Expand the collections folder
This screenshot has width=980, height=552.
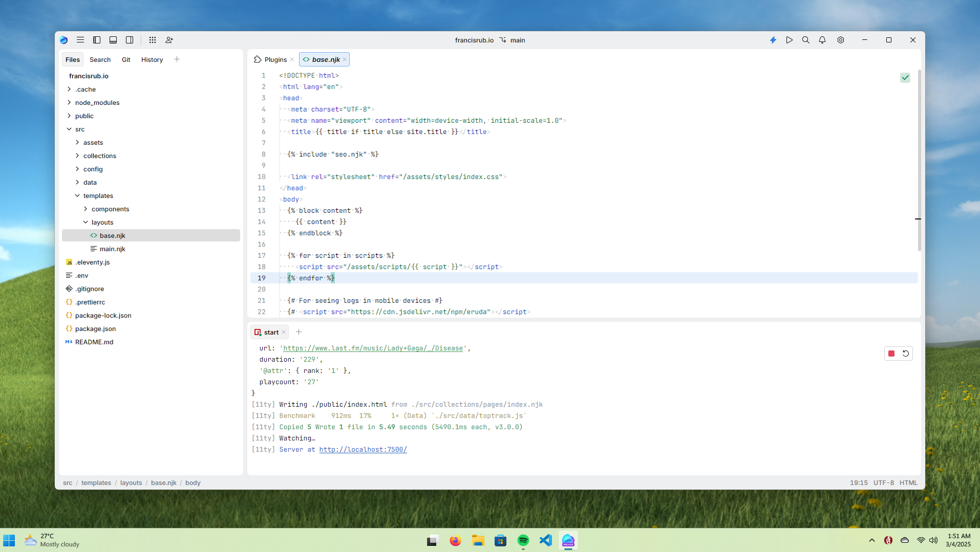[77, 156]
